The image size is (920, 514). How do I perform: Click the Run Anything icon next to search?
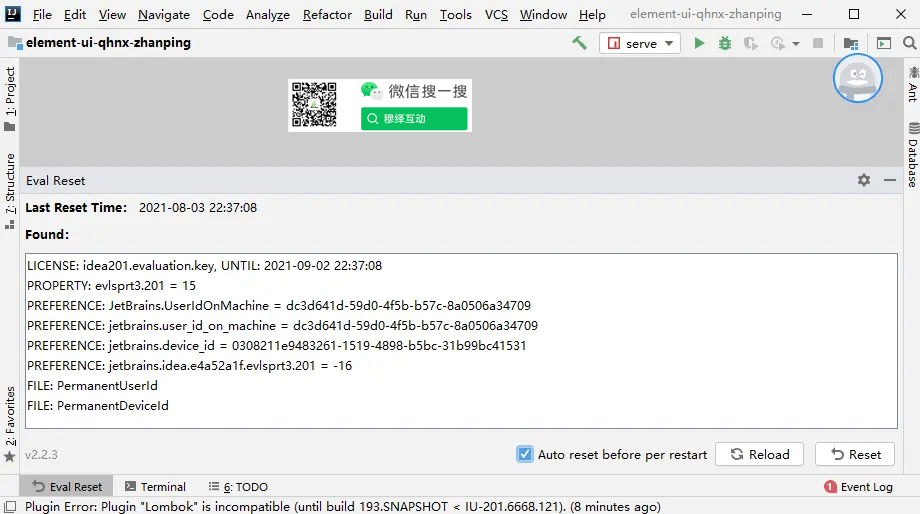tap(884, 43)
